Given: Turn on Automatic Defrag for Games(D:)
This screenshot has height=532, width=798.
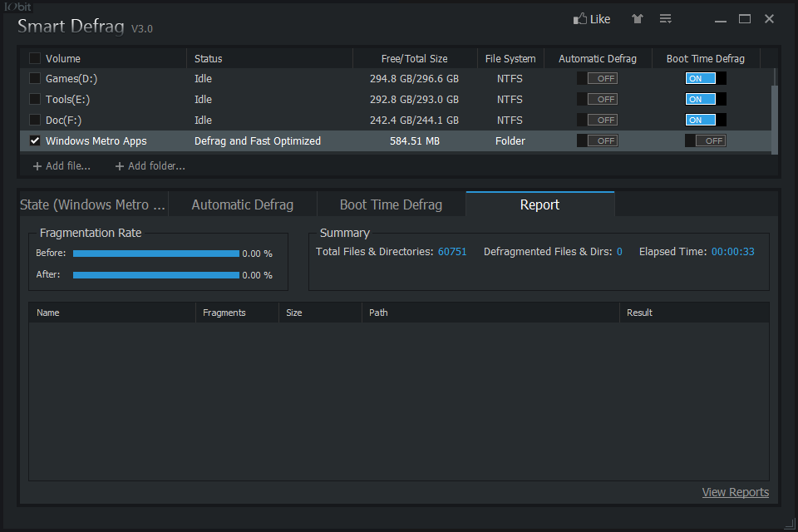Looking at the screenshot, I should [x=598, y=78].
